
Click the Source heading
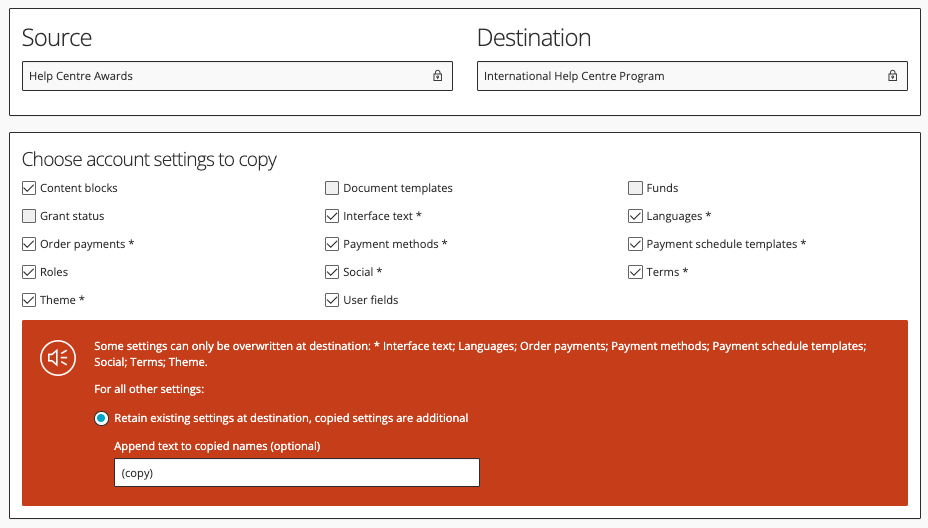[x=57, y=38]
